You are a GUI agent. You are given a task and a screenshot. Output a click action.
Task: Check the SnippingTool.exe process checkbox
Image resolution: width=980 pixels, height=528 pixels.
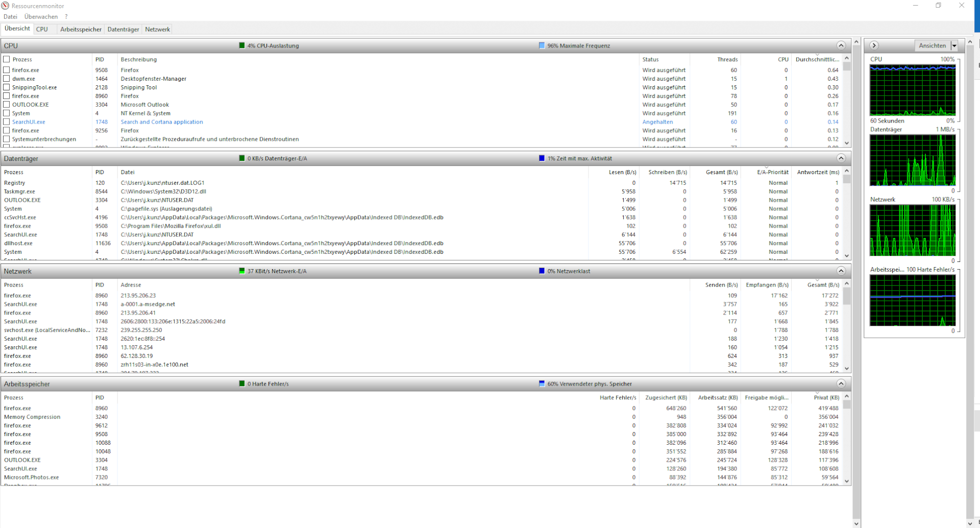pos(7,87)
